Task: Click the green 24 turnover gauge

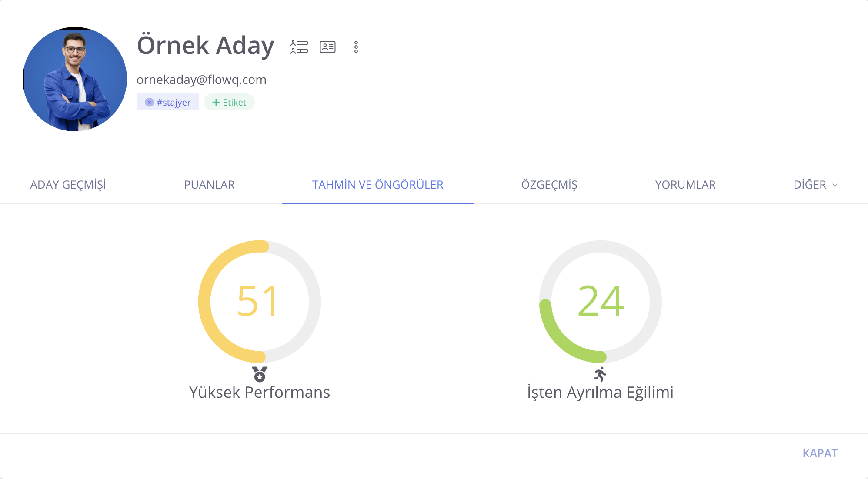Action: (x=600, y=301)
